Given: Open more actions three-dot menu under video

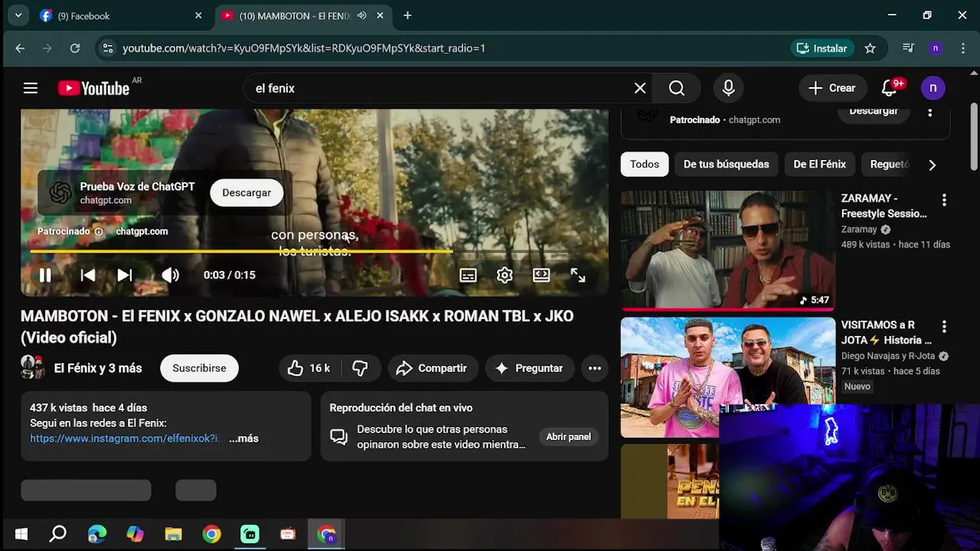Looking at the screenshot, I should point(595,368).
